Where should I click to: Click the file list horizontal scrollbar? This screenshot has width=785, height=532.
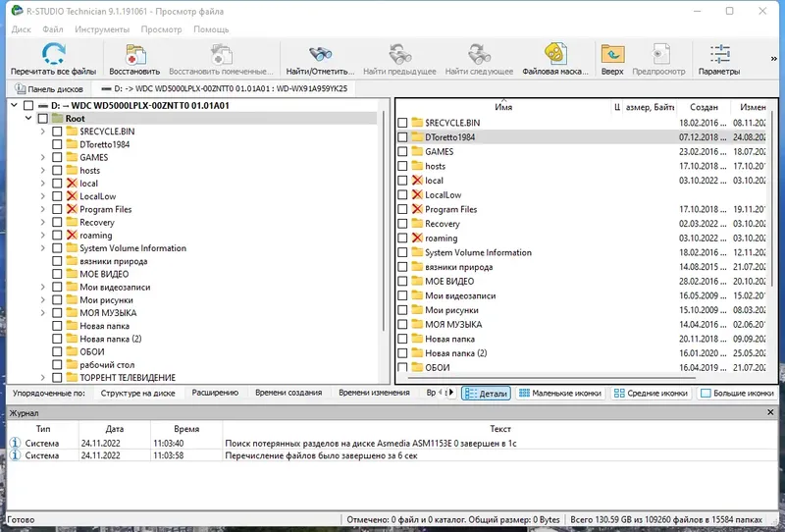coord(550,378)
